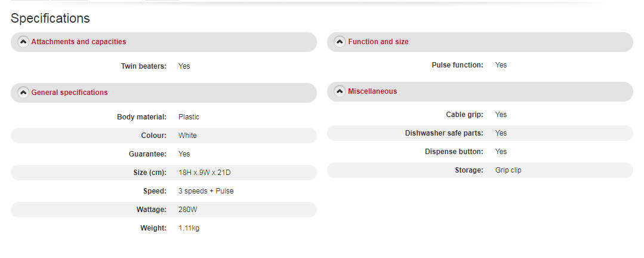644x258 pixels.
Task: Click the collapse arrow icon beside Attachments and capacities
Action: [23, 42]
